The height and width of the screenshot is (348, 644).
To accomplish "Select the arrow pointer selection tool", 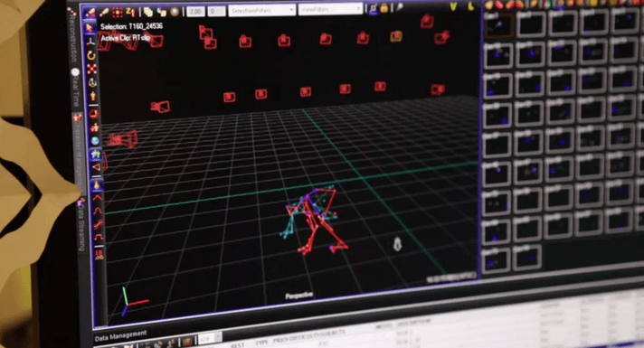I will point(90,28).
